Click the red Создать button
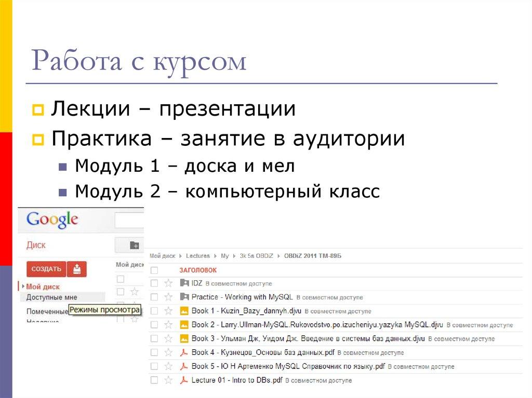The height and width of the screenshot is (398, 532). click(x=46, y=269)
